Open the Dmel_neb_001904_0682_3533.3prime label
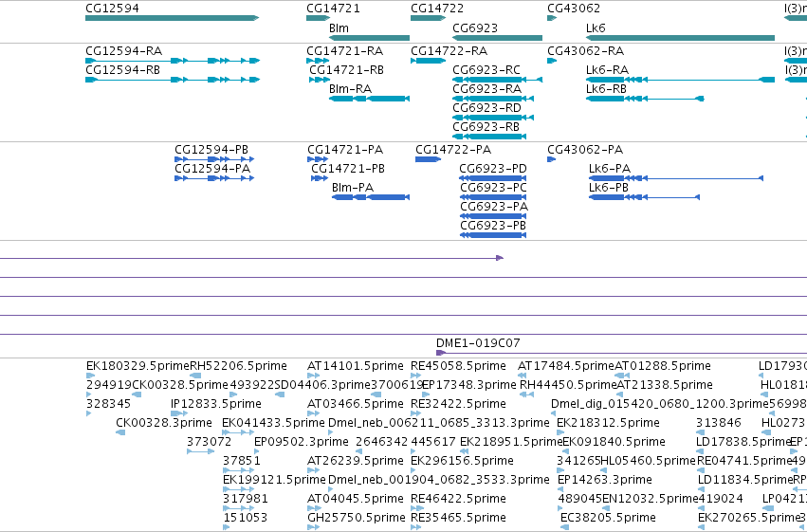 (439, 480)
